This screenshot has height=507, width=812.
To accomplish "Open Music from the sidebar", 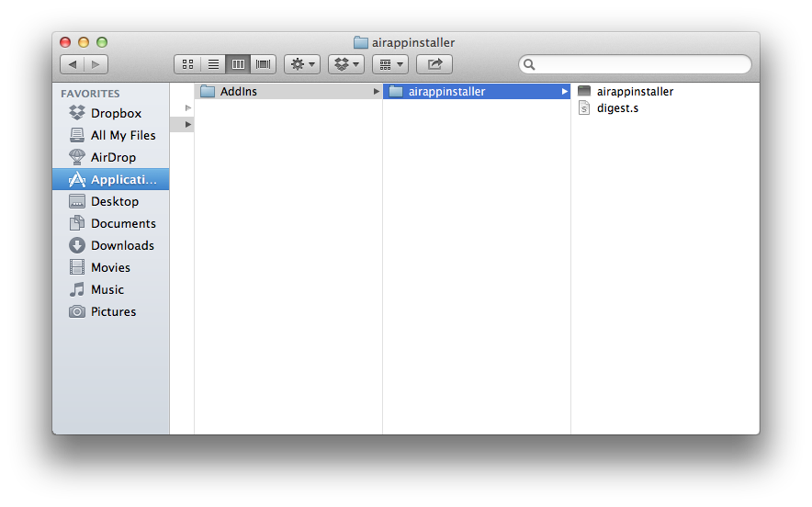I will click(x=111, y=289).
